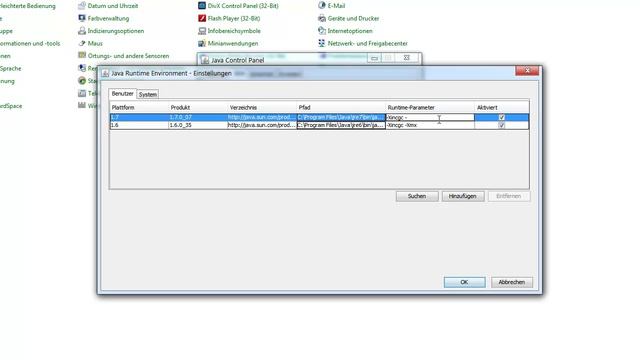Screen dimensions: 640x360
Task: Switch to the System tab
Action: 147,94
